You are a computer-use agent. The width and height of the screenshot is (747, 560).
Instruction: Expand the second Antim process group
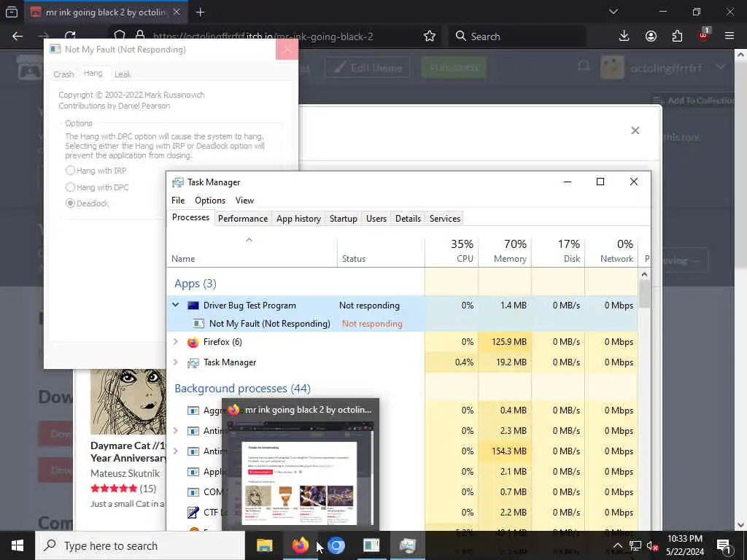(176, 451)
